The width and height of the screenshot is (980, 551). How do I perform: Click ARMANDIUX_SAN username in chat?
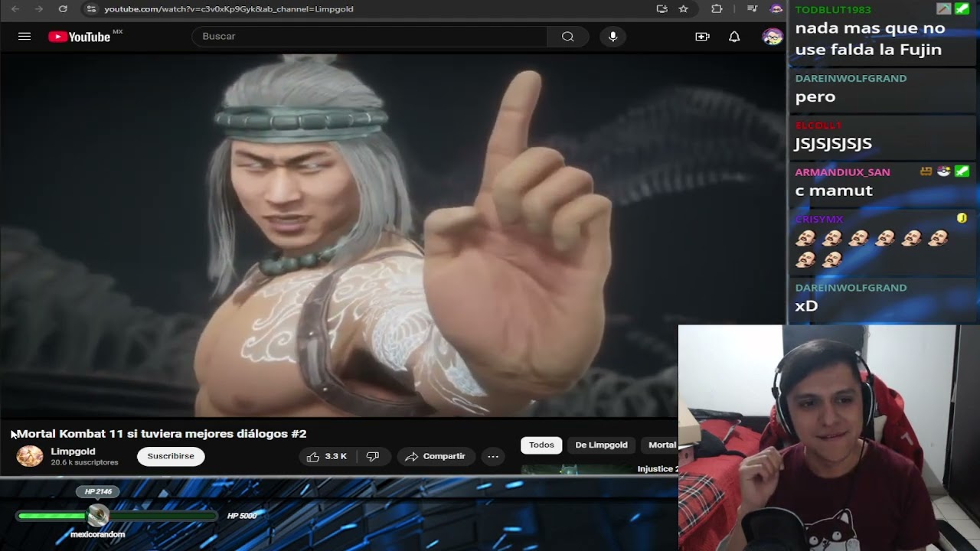pyautogui.click(x=842, y=172)
